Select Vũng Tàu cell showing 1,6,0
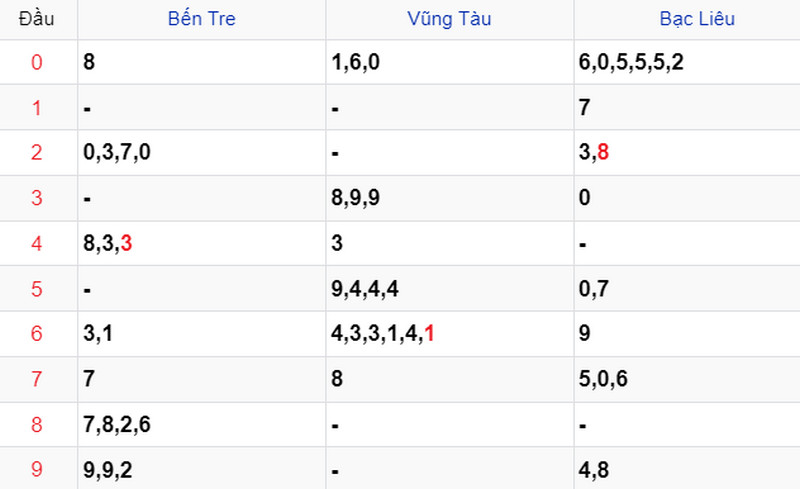 coord(355,62)
